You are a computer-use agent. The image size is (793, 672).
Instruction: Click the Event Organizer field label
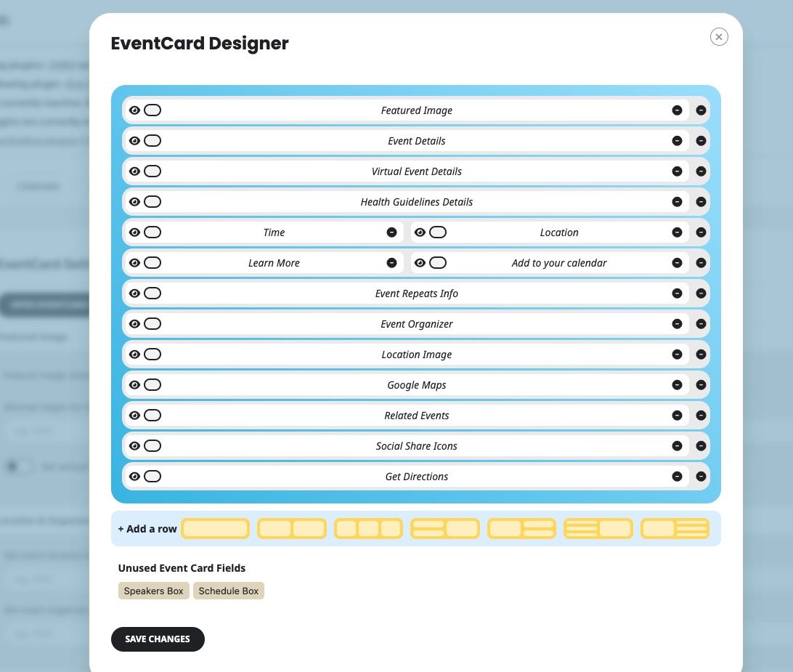pyautogui.click(x=417, y=324)
